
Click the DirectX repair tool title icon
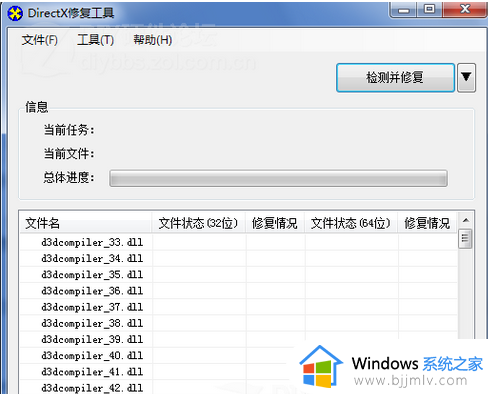point(15,13)
